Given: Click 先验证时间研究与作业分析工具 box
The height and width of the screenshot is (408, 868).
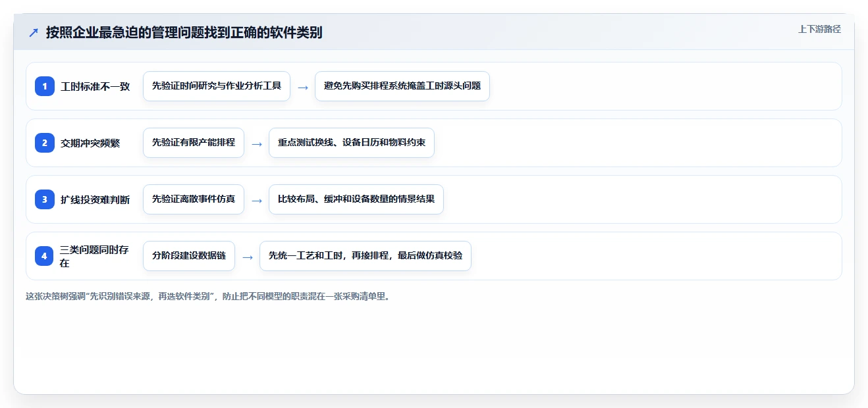Looking at the screenshot, I should click(x=217, y=86).
